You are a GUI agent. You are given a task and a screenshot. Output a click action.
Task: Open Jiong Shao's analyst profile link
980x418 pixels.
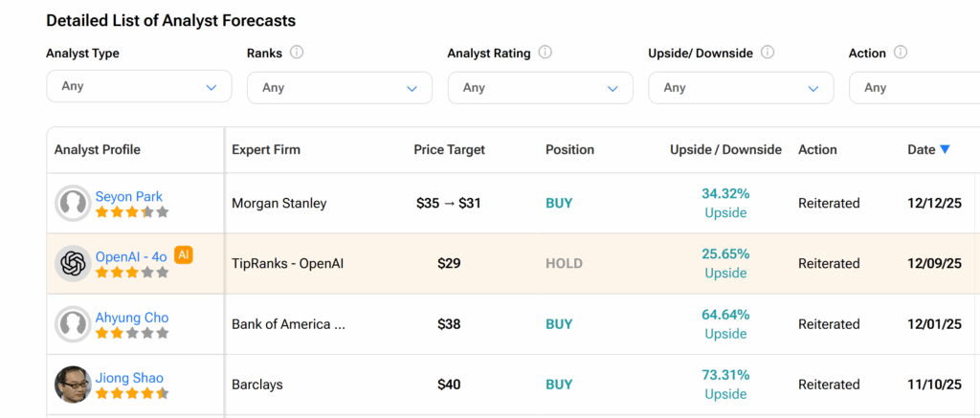coord(127,378)
